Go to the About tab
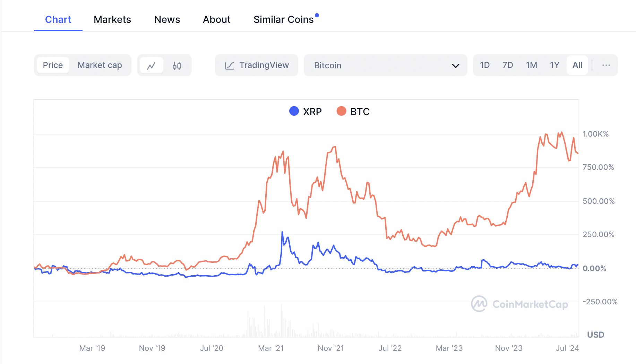Screen dimensions: 636x364 [217, 19]
